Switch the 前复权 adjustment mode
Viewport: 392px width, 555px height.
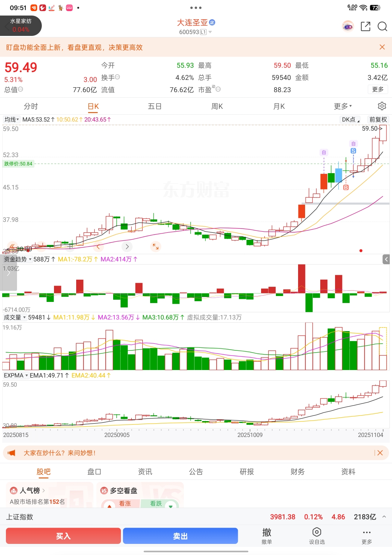[x=378, y=120]
